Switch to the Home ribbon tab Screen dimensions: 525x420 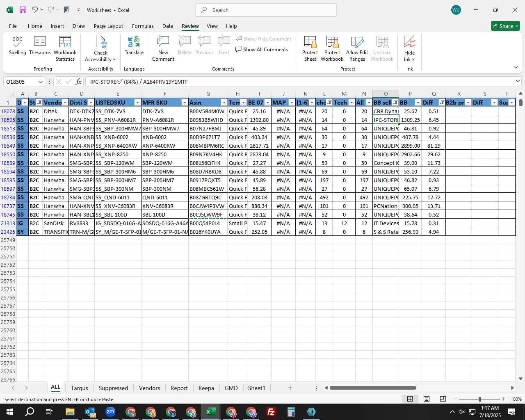tap(35, 26)
